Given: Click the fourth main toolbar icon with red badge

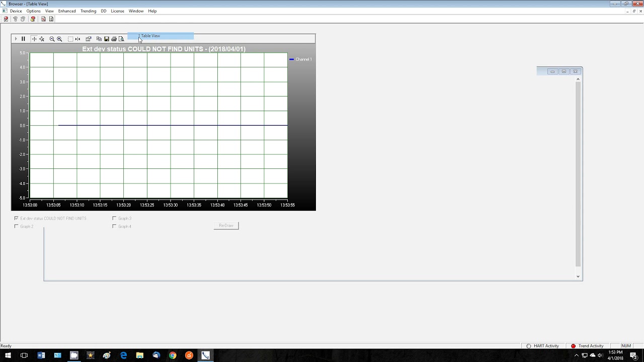Looking at the screenshot, I should point(33,19).
